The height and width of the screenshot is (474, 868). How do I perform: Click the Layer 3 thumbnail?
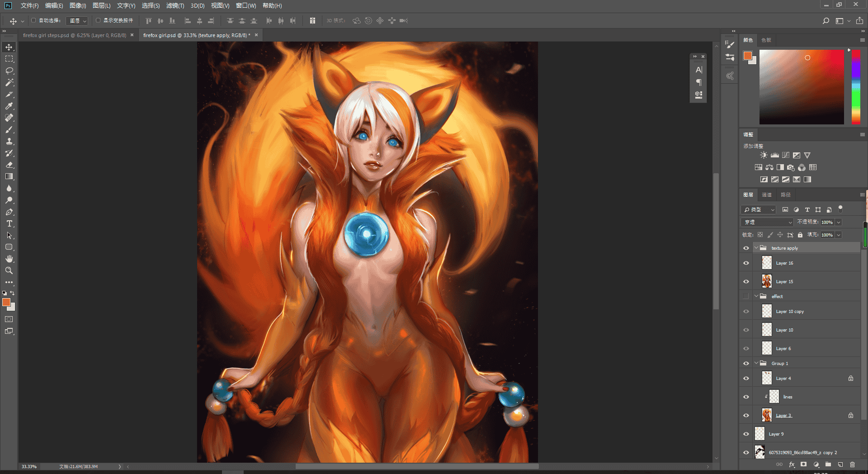coord(767,415)
